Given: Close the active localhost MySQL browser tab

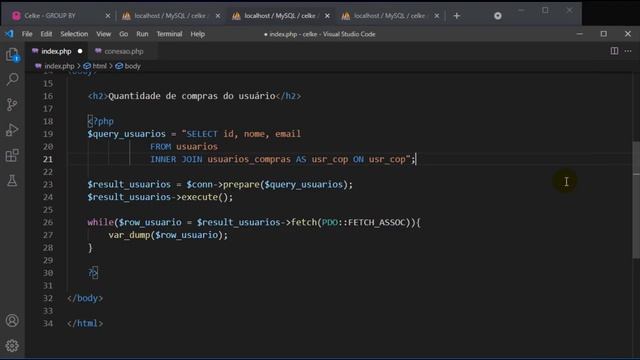Looking at the screenshot, I should (327, 16).
